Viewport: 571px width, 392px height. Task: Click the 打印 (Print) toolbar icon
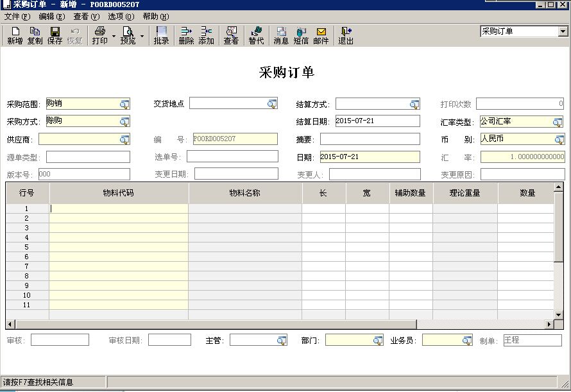100,36
